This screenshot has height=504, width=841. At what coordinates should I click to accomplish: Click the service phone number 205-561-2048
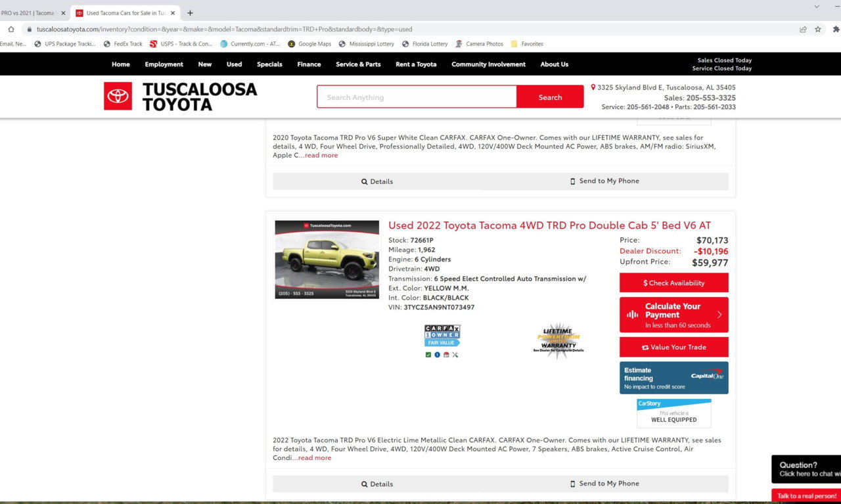[x=647, y=107]
